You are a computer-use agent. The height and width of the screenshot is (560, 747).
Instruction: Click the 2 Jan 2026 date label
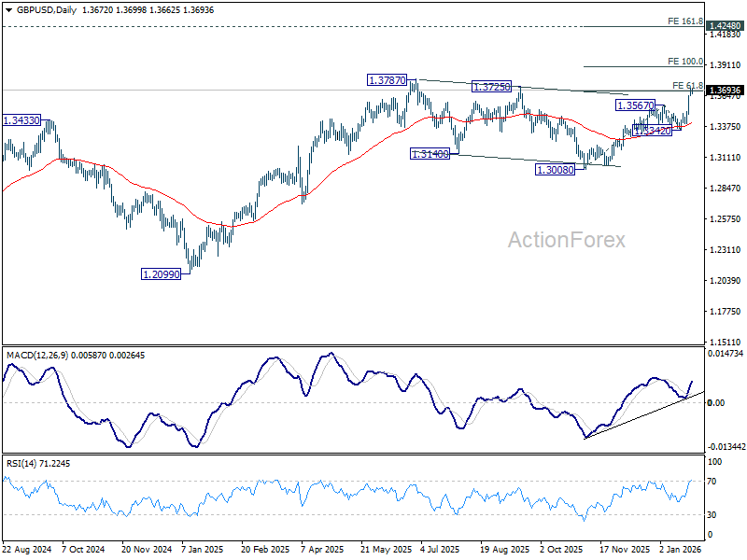tap(681, 549)
